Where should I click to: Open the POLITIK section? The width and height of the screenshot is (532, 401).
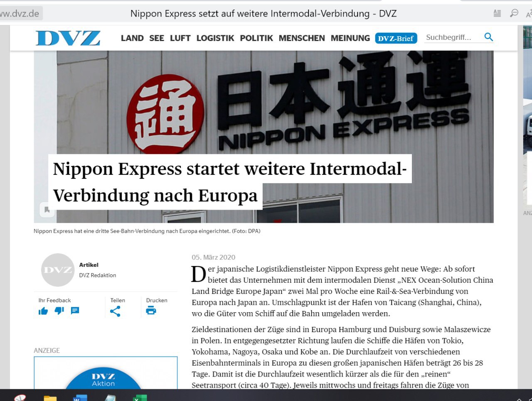(x=256, y=38)
